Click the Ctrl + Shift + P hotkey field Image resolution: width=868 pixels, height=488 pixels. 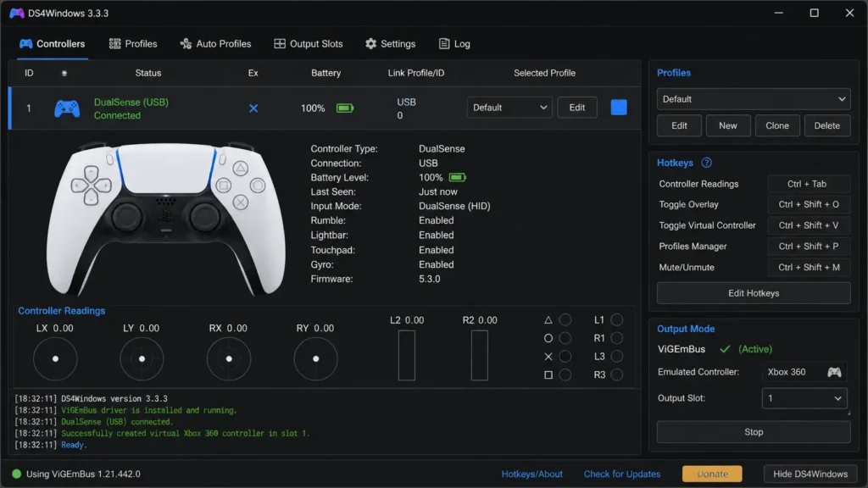[809, 247]
